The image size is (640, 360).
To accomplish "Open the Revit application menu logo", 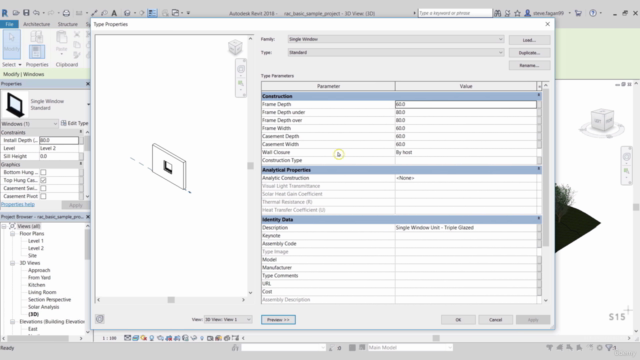I will coord(5,13).
